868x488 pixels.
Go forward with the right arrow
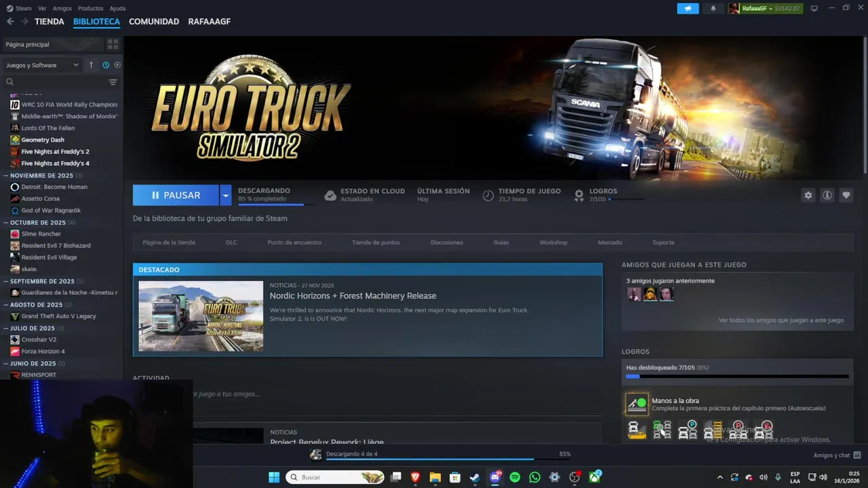tap(24, 22)
